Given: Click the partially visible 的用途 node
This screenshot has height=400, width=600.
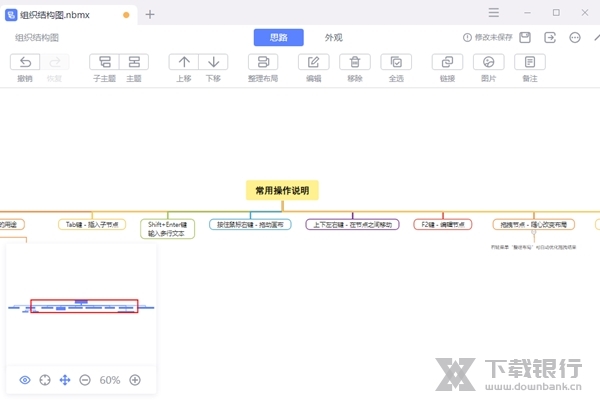Looking at the screenshot, I should click(x=11, y=224).
